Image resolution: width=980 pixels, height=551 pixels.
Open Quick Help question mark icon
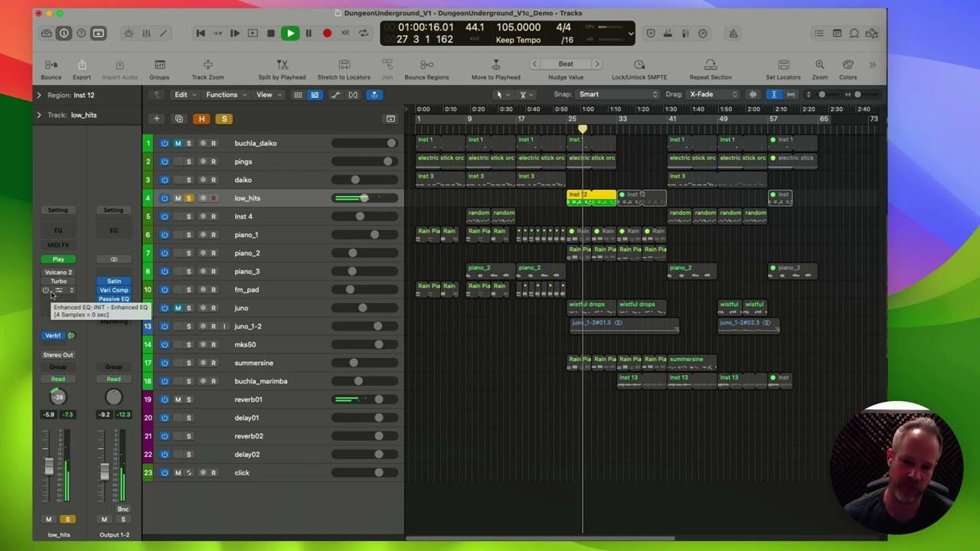coord(81,34)
